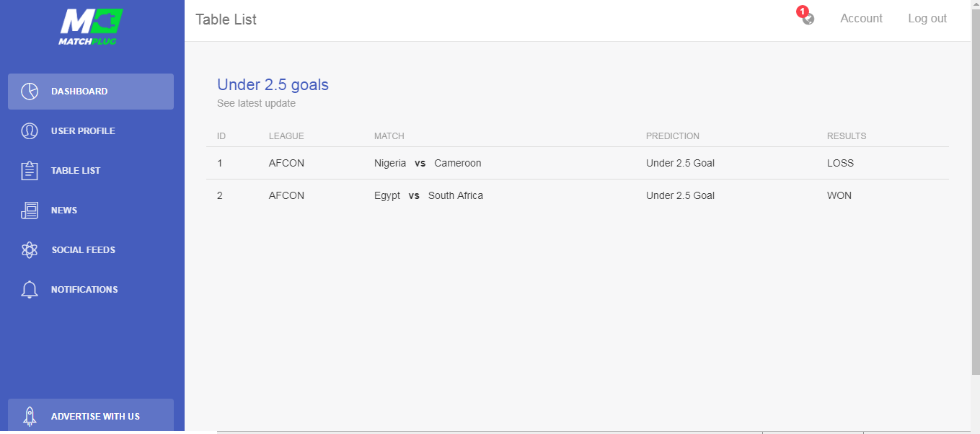The height and width of the screenshot is (434, 980).
Task: Click the News newspaper icon
Action: click(x=30, y=211)
